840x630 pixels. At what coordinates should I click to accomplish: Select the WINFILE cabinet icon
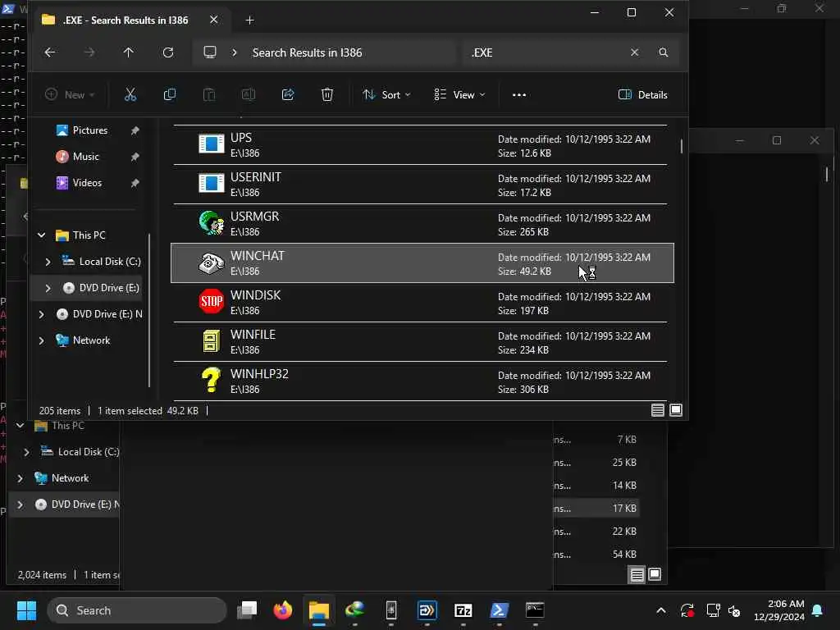pos(211,341)
